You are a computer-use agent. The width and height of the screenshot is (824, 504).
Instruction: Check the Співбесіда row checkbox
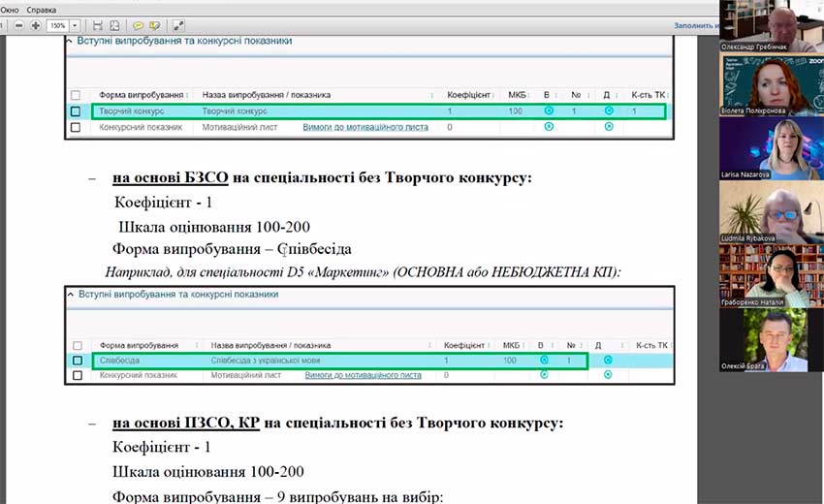point(76,361)
